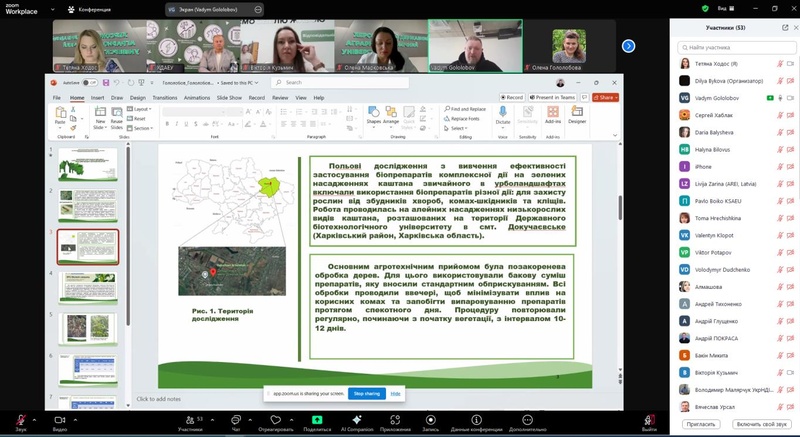Screen dimensions: 800x437
Task: Click the green Share screen icon
Action: pyautogui.click(x=317, y=418)
